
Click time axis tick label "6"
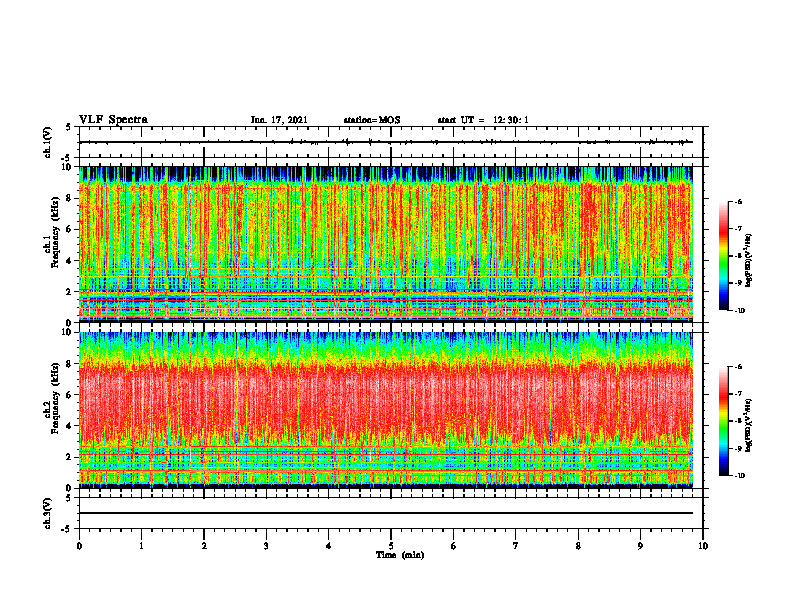(x=454, y=546)
